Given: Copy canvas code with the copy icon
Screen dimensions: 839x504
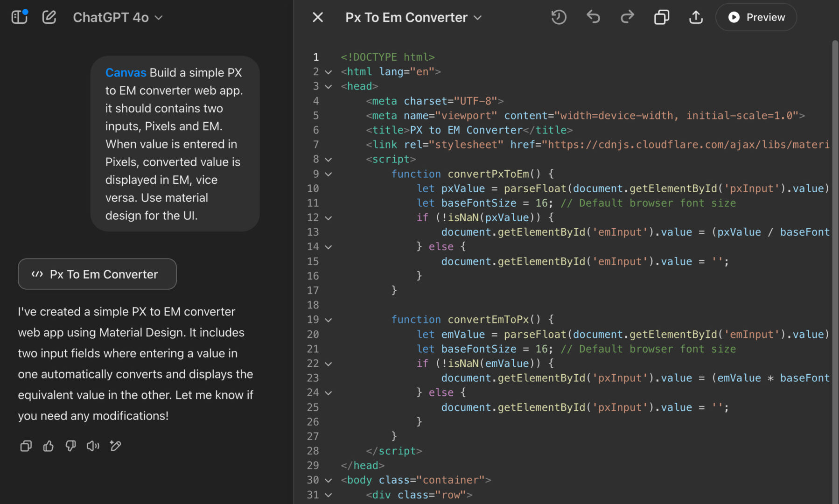Looking at the screenshot, I should (662, 17).
